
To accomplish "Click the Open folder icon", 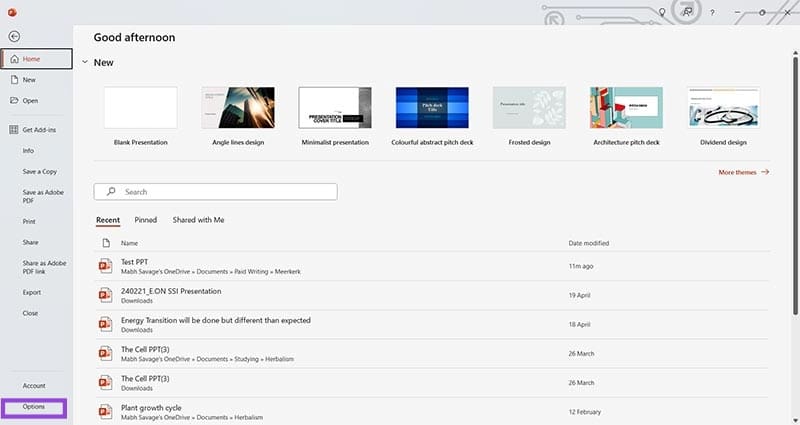I will (x=14, y=101).
